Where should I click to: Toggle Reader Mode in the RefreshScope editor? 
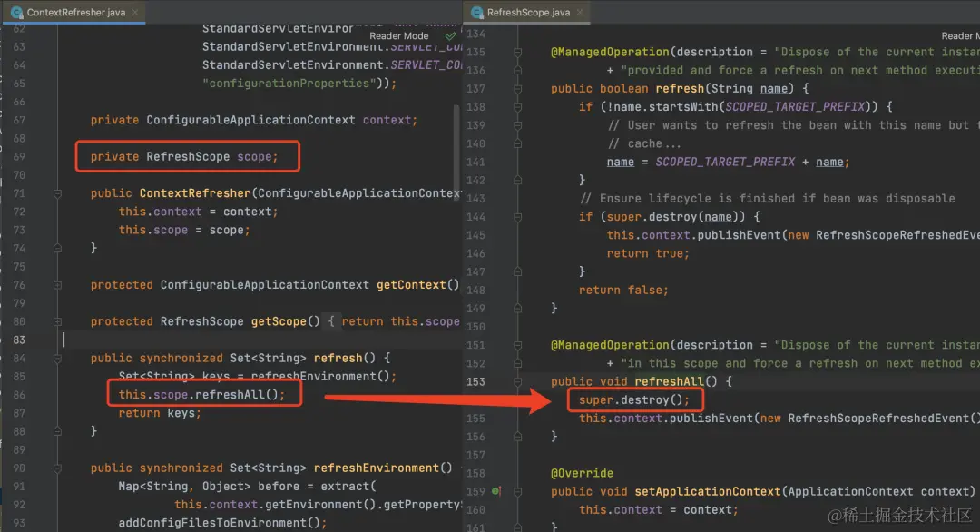(x=960, y=35)
